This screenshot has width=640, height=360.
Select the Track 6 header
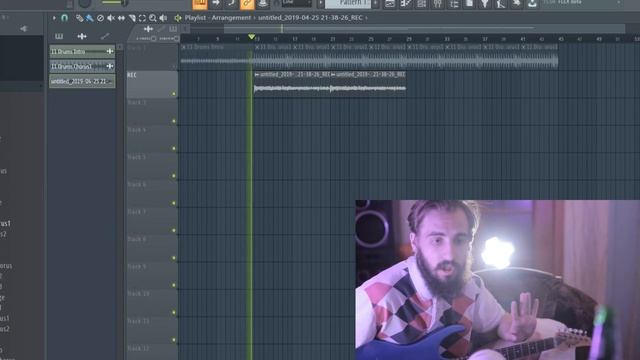coord(152,194)
